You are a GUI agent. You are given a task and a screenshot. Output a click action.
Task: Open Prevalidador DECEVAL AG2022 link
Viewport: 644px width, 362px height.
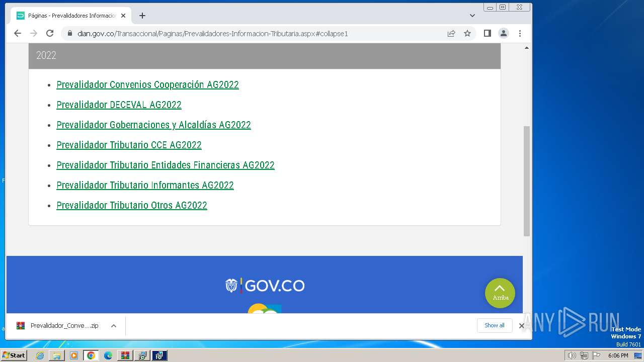click(x=119, y=105)
